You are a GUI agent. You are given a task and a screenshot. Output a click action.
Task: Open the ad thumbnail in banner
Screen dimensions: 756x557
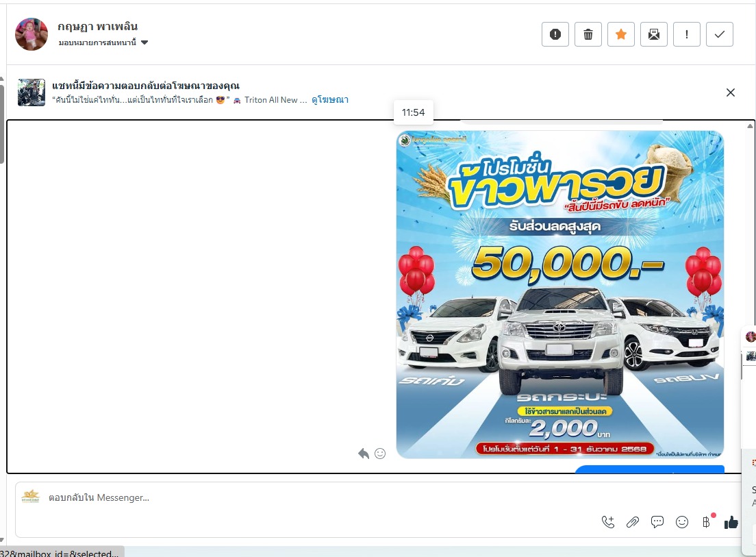tap(32, 92)
